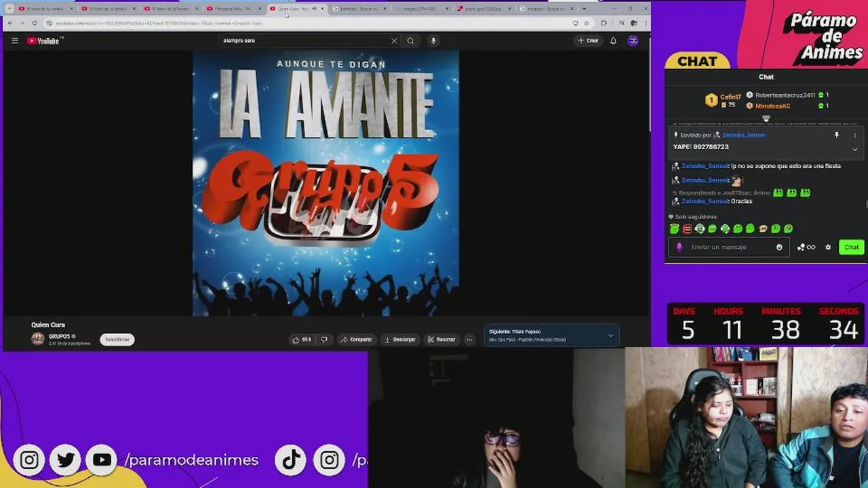
Task: Select the first green emote in the row
Action: [x=674, y=229]
